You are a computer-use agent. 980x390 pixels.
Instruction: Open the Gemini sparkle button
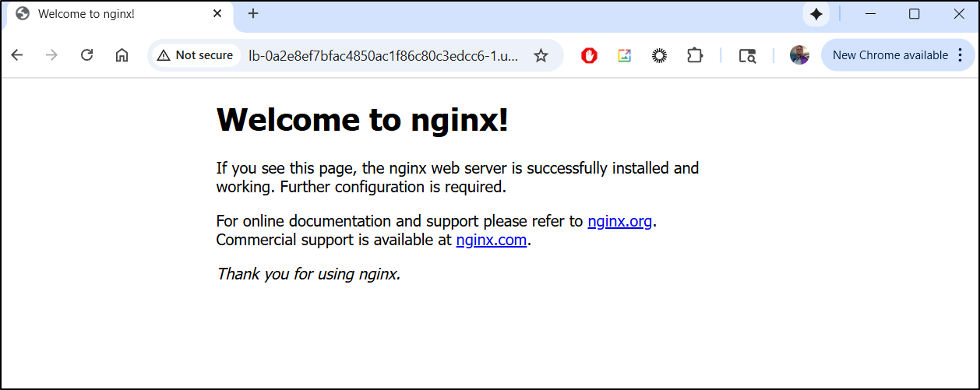pos(816,14)
